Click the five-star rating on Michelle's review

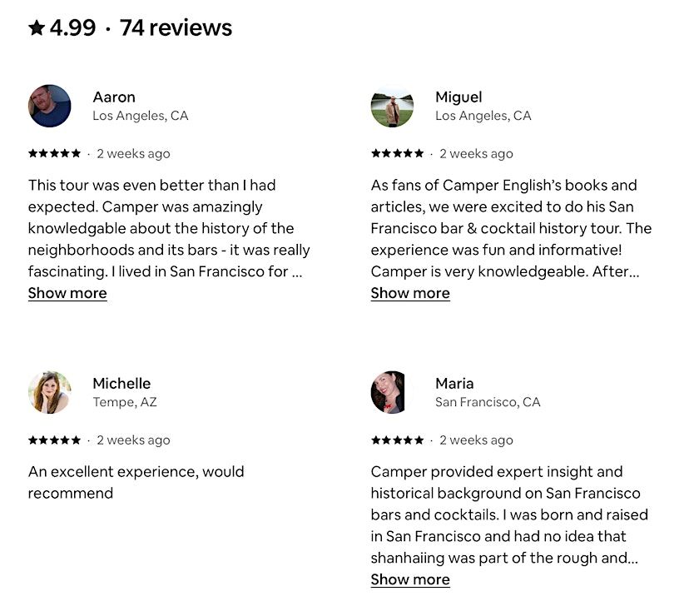pyautogui.click(x=55, y=440)
